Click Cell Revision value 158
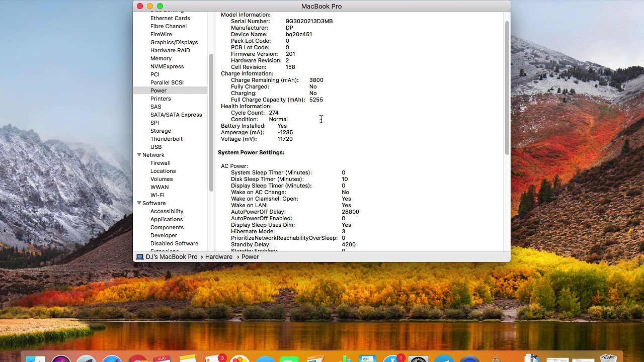Screen dimensions: 644x362 click(290, 67)
